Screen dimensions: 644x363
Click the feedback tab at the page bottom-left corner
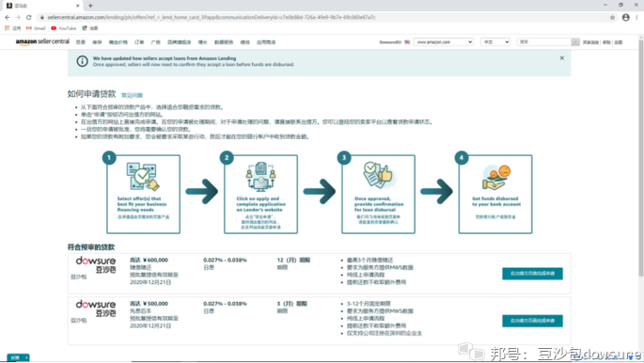coord(18,357)
